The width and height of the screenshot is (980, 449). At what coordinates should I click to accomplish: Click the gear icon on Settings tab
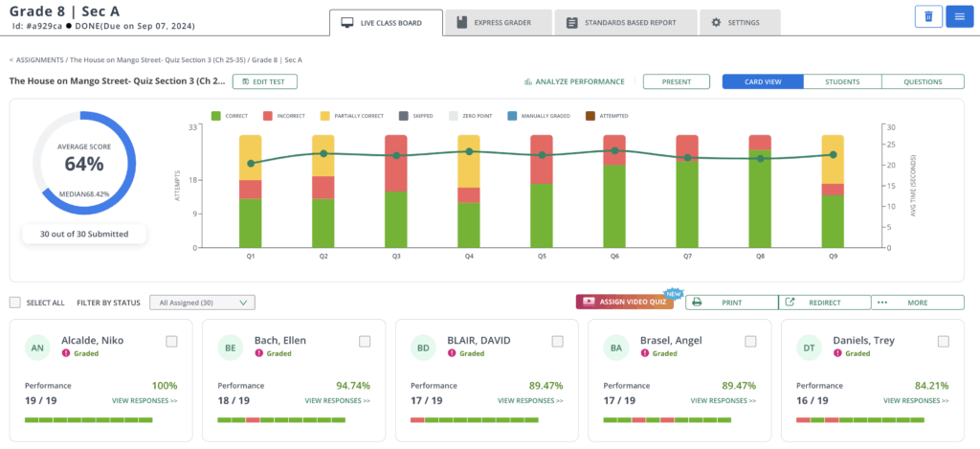click(716, 23)
